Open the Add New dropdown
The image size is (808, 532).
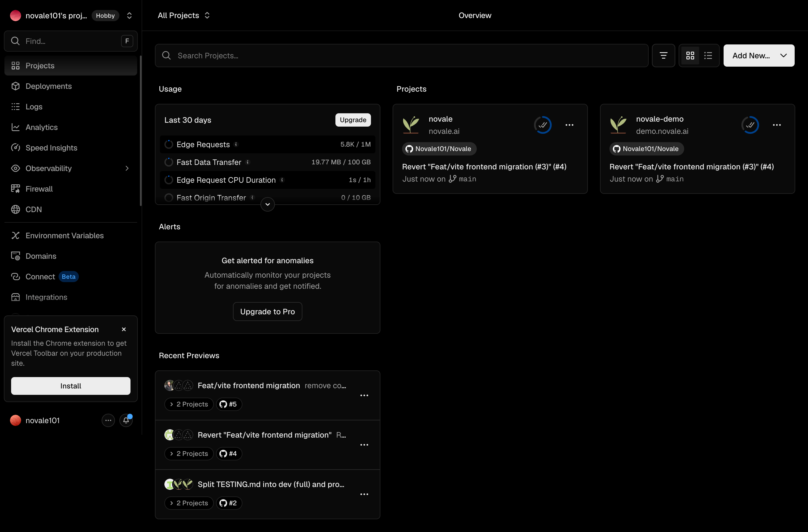(759, 55)
